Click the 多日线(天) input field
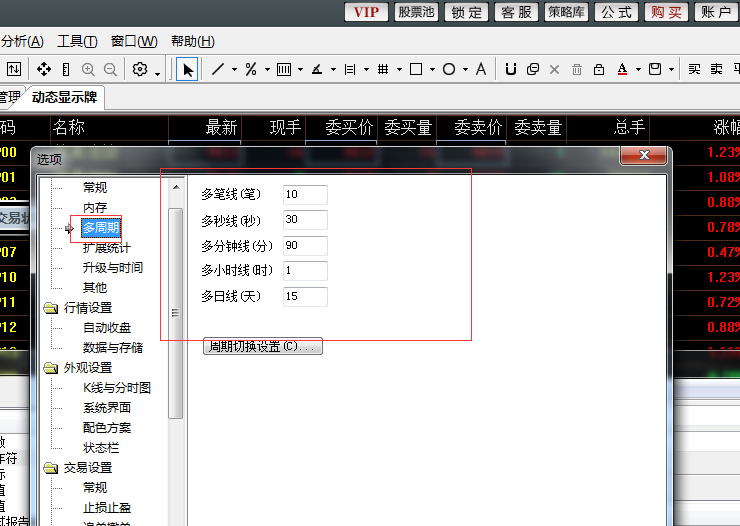 (x=305, y=296)
